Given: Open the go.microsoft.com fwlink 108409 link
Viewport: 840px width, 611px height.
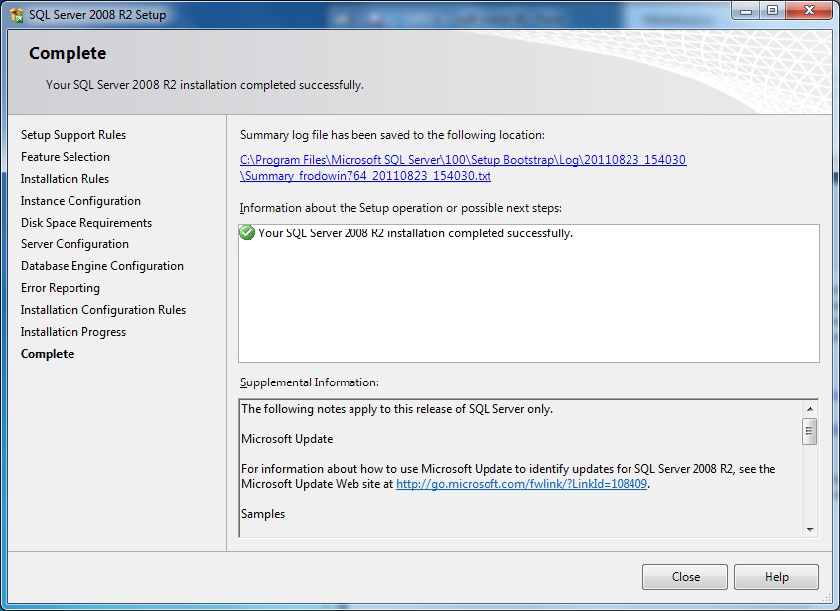Looking at the screenshot, I should 521,484.
